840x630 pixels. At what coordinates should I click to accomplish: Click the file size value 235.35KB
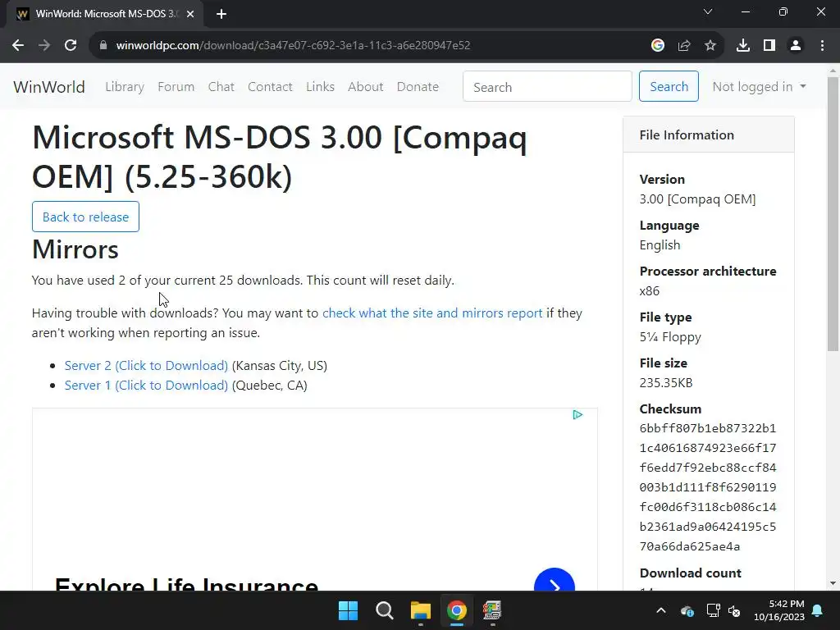[666, 383]
